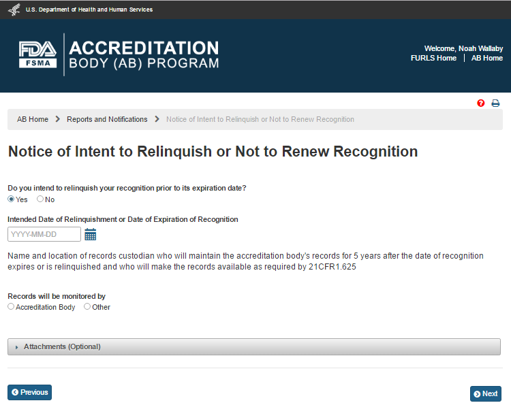This screenshot has width=511, height=420.
Task: Click the FDA FSMA logo
Action: [x=37, y=54]
